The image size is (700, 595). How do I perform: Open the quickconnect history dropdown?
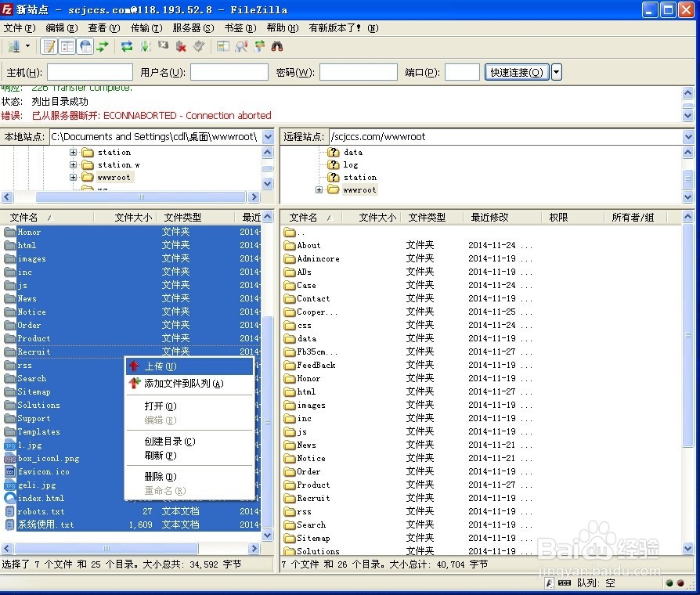point(556,71)
